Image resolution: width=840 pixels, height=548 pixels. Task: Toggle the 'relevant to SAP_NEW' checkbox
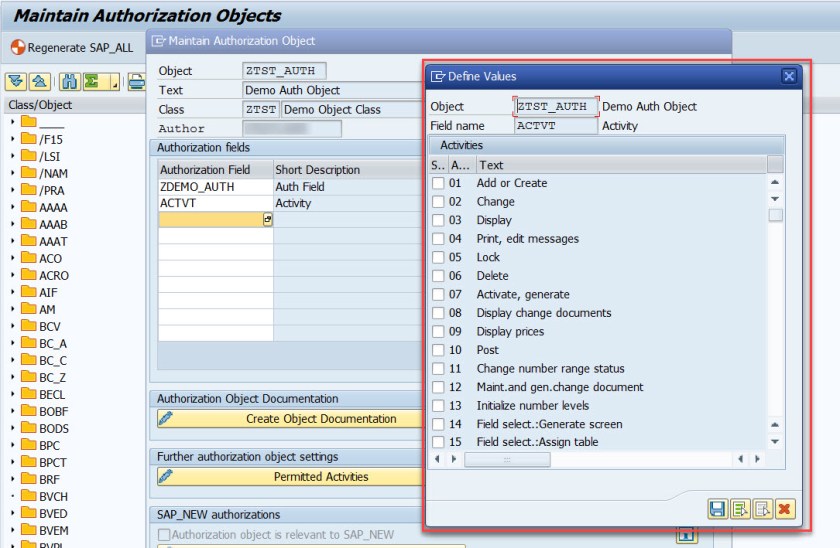164,535
